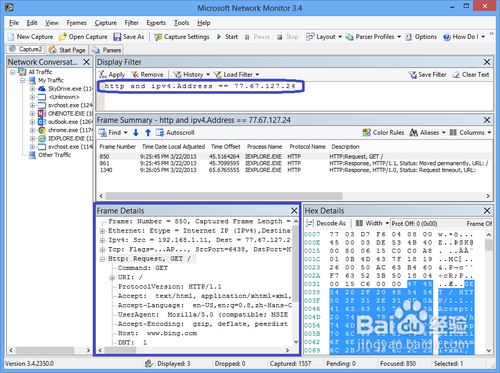
Task: Click Decode As in Hex Details
Action: [326, 223]
